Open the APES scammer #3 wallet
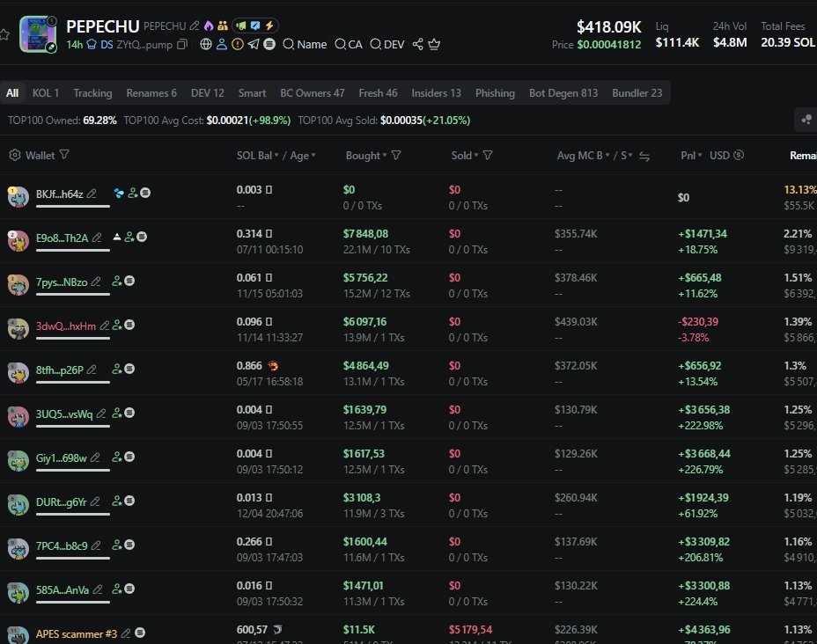The image size is (817, 644). (x=76, y=634)
